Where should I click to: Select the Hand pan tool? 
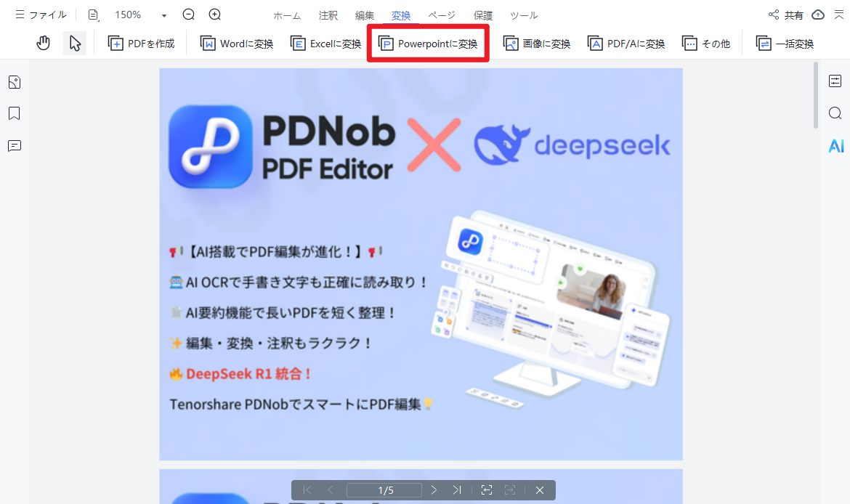point(44,44)
